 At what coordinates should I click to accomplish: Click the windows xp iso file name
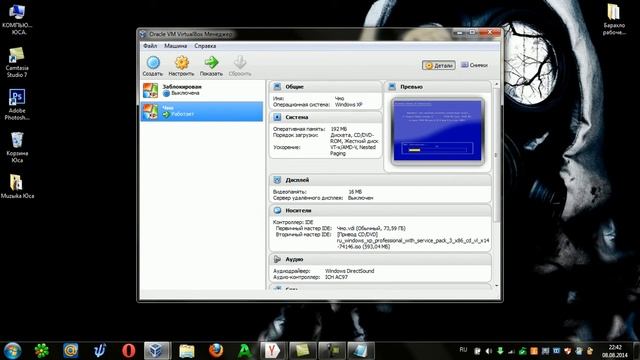[413, 244]
